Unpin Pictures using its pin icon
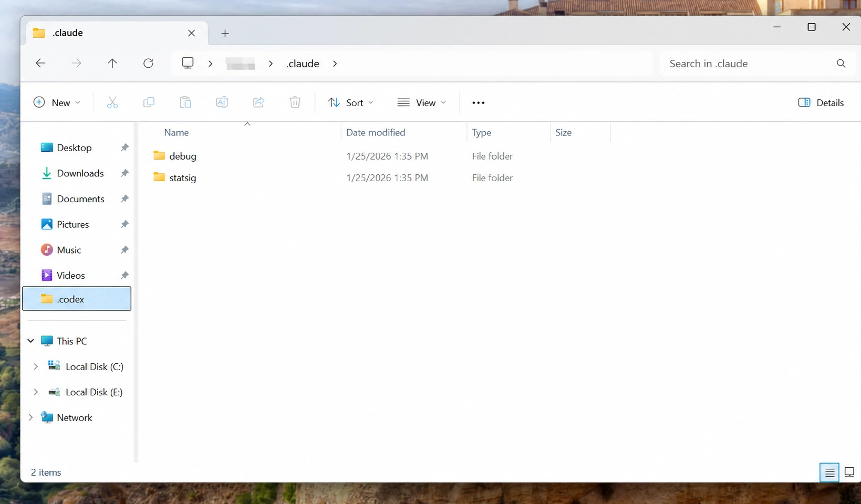861x504 pixels. click(x=125, y=224)
